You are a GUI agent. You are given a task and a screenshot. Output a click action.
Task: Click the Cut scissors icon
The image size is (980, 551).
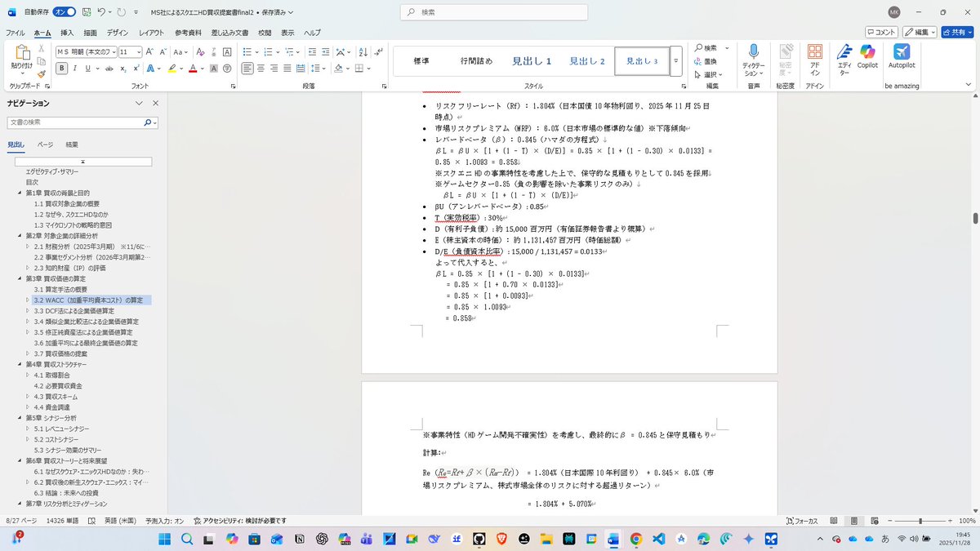(x=41, y=50)
